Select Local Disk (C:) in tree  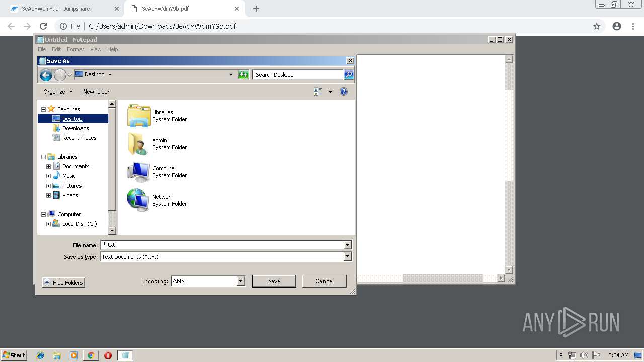[x=79, y=224]
